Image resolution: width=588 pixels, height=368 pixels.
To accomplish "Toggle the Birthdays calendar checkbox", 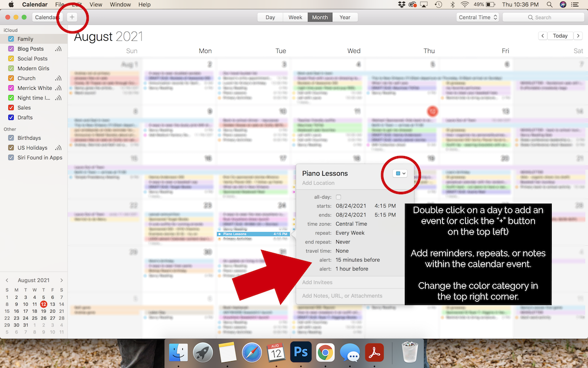I will tap(11, 138).
